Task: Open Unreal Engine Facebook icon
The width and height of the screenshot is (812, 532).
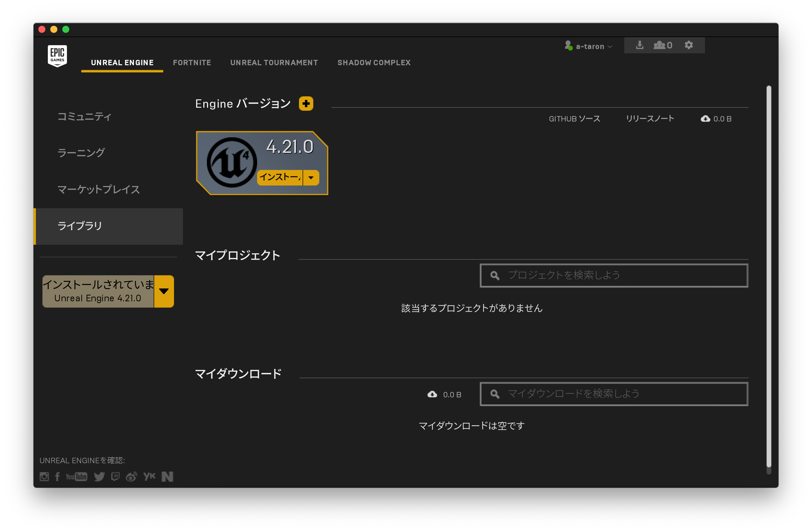Action: tap(57, 477)
